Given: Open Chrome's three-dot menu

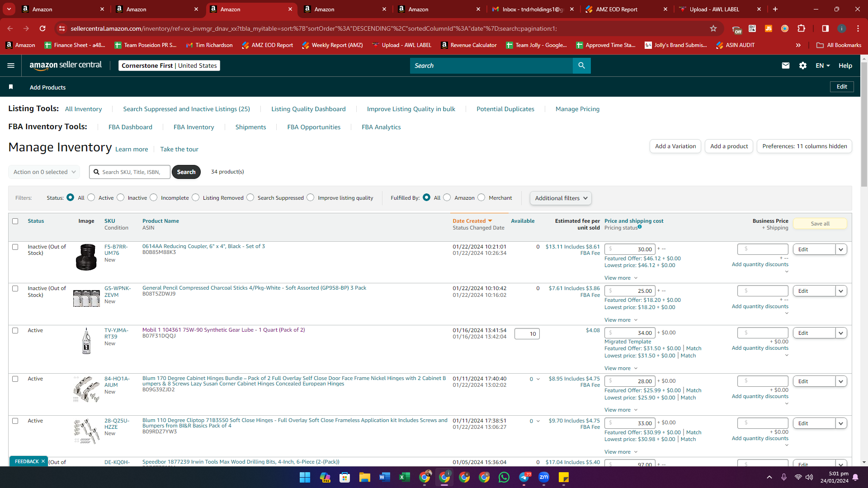Looking at the screenshot, I should pos(858,28).
